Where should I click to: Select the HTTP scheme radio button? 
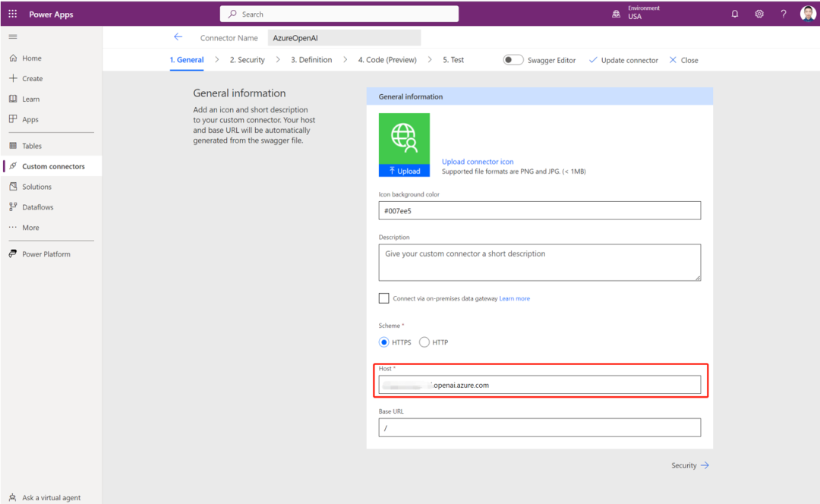(424, 342)
